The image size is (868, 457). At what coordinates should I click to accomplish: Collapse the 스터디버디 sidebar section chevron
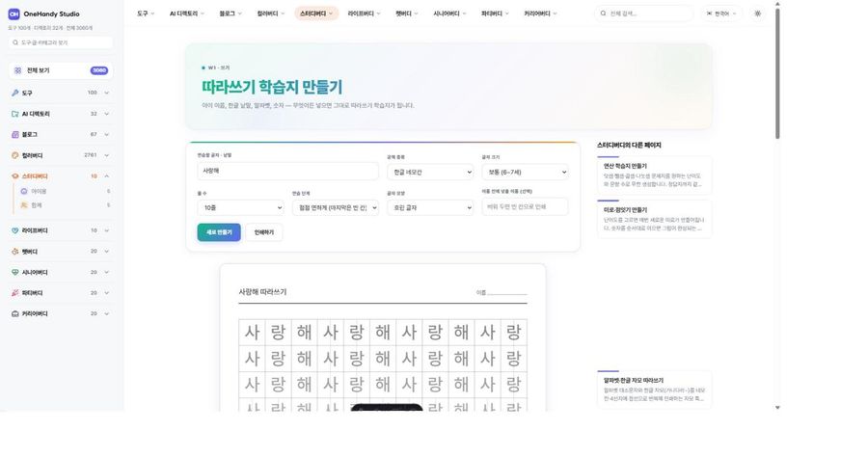point(106,175)
